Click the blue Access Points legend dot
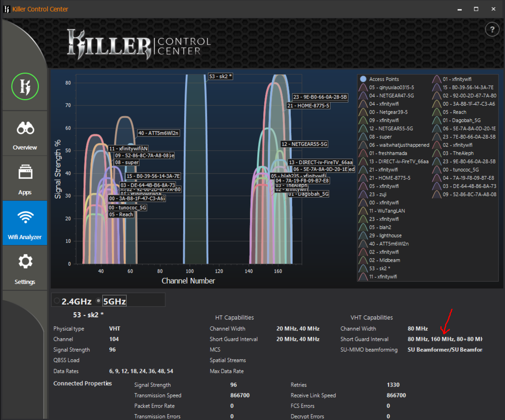 (x=363, y=79)
